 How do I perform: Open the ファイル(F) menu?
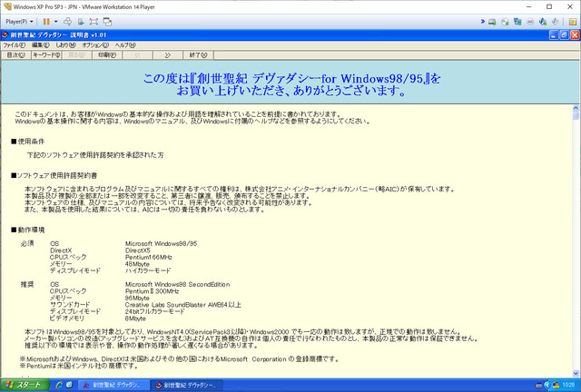(15, 45)
